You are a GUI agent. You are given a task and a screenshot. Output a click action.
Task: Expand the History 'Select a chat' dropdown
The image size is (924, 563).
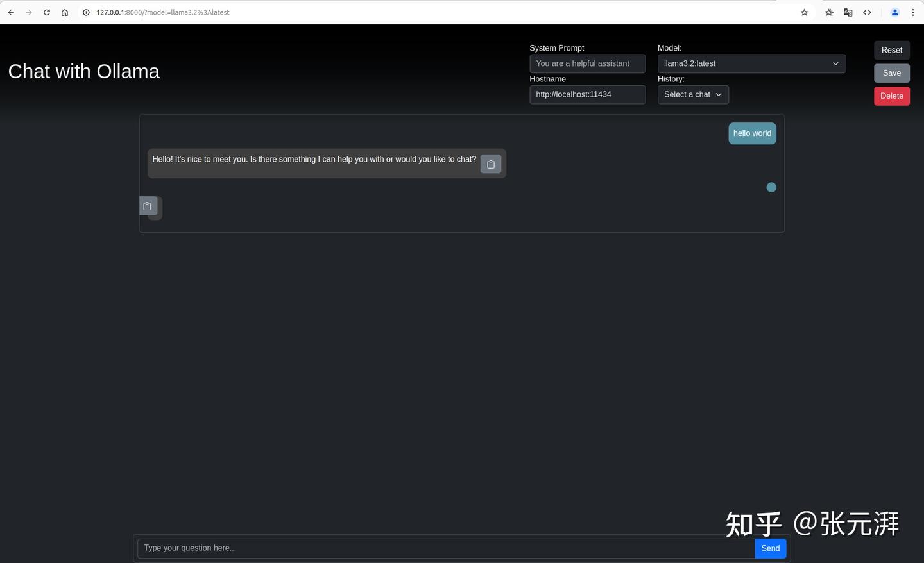(x=693, y=94)
